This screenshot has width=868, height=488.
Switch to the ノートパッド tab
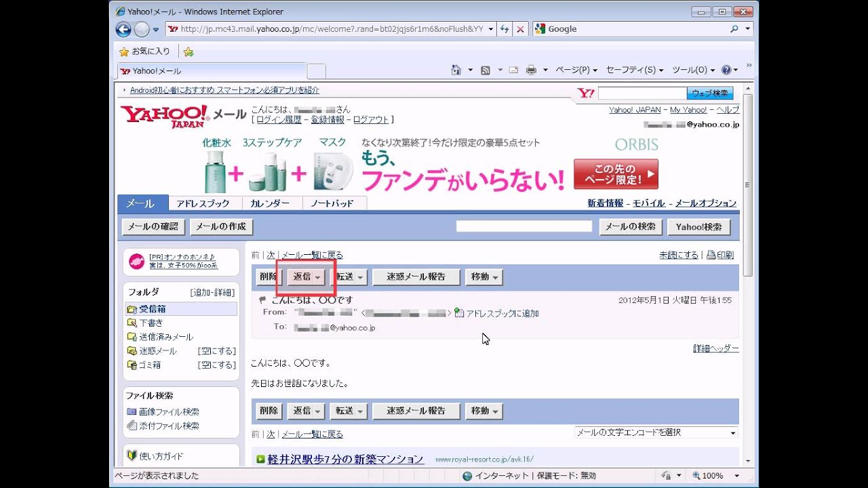point(332,203)
